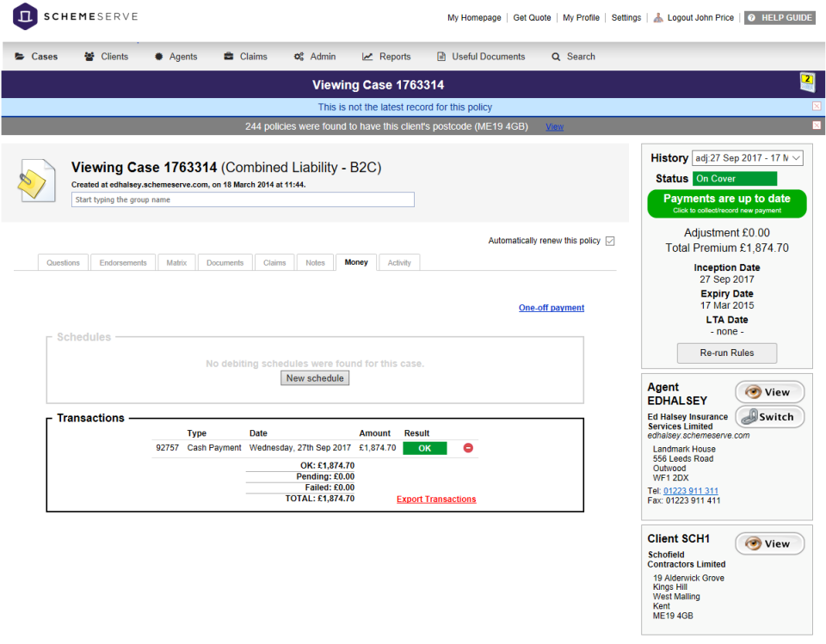Click the One-off payment link
The width and height of the screenshot is (826, 644).
coord(551,308)
